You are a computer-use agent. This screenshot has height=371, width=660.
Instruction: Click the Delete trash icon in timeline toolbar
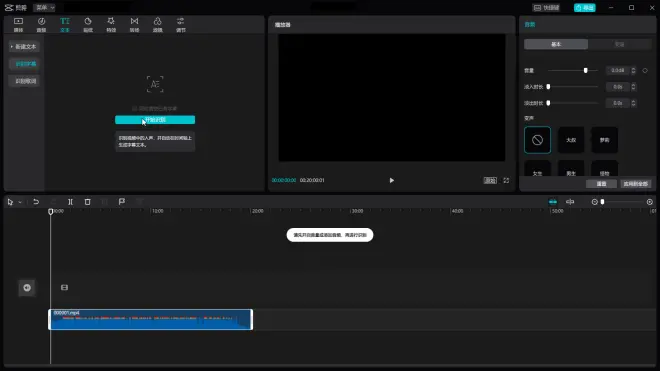pyautogui.click(x=88, y=202)
